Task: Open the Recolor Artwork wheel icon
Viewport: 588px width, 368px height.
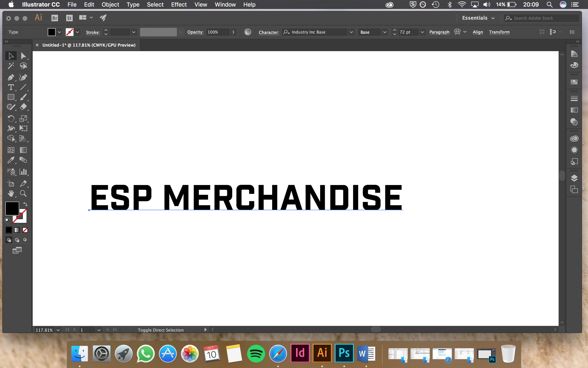Action: 248,32
